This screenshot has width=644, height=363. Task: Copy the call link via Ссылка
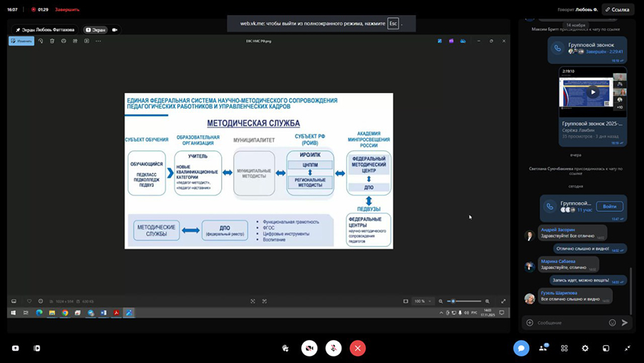tap(618, 9)
